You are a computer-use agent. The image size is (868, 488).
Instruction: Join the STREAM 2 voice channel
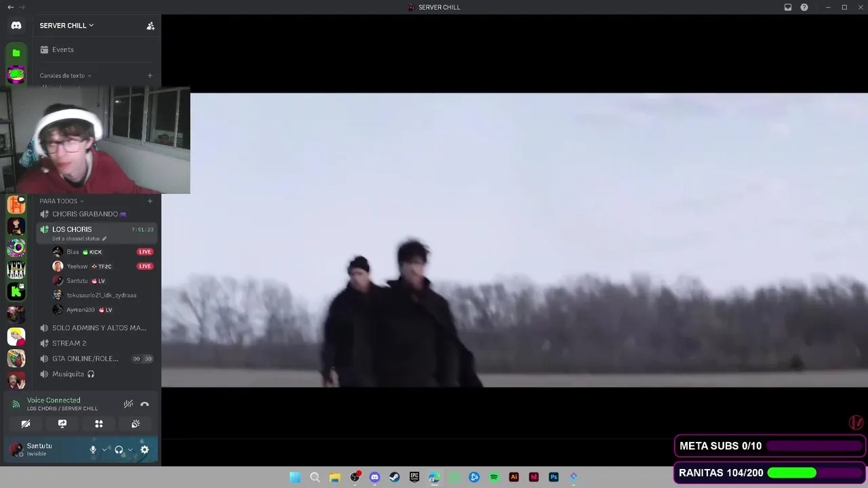(96, 344)
